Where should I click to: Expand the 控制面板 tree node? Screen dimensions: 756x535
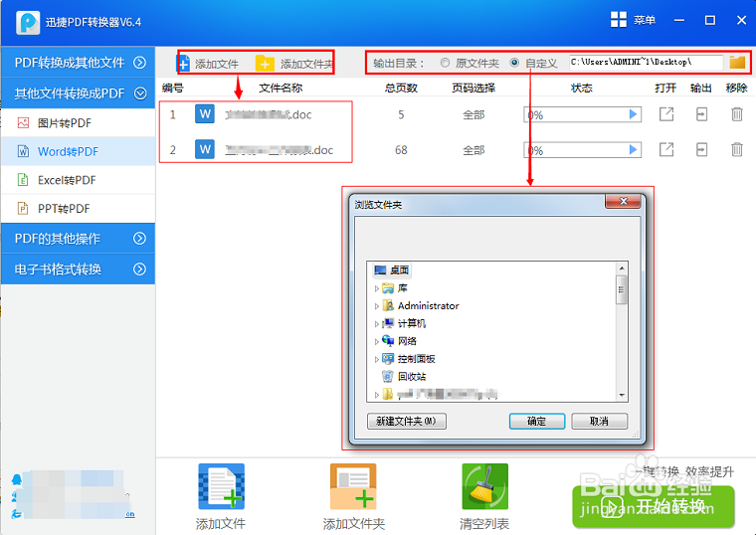coord(376,359)
